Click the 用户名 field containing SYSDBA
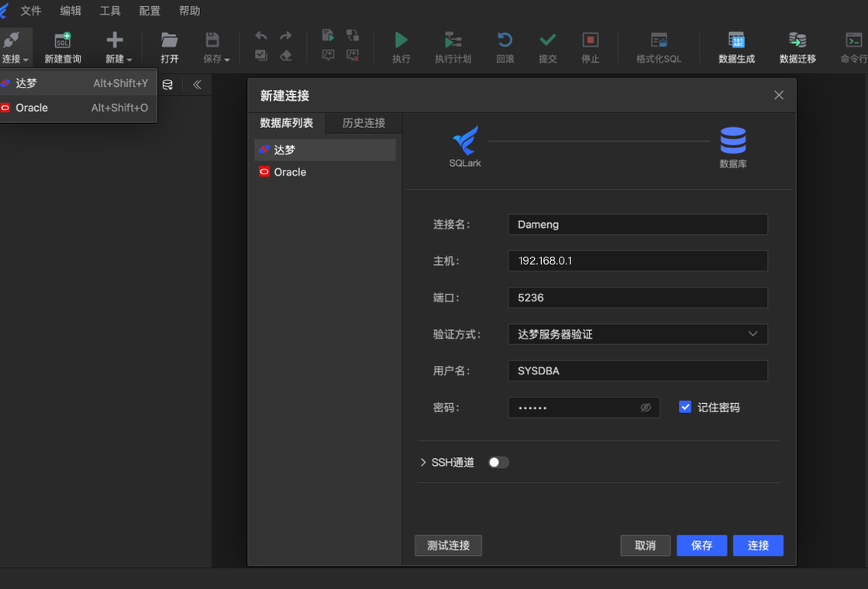This screenshot has height=589, width=868. point(638,371)
